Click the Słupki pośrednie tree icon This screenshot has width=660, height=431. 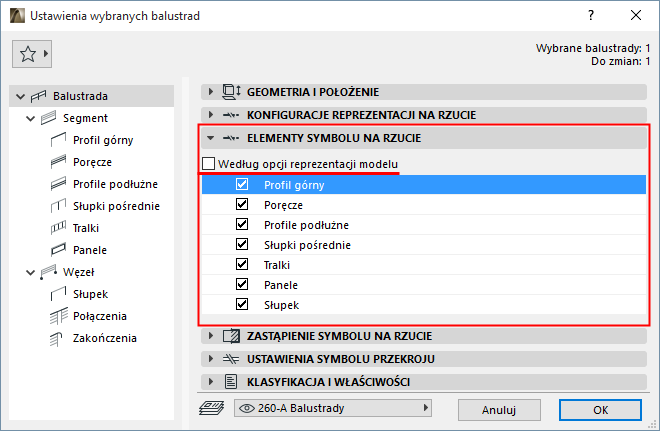pyautogui.click(x=57, y=206)
